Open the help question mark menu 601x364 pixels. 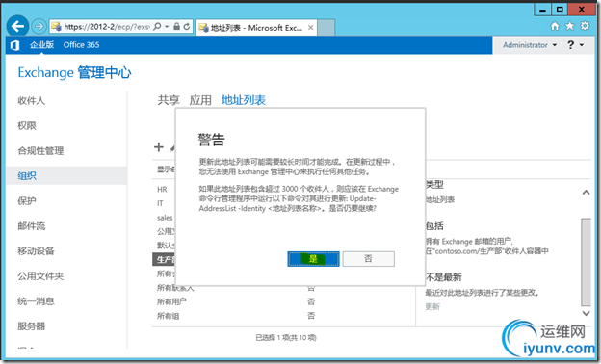pyautogui.click(x=575, y=45)
